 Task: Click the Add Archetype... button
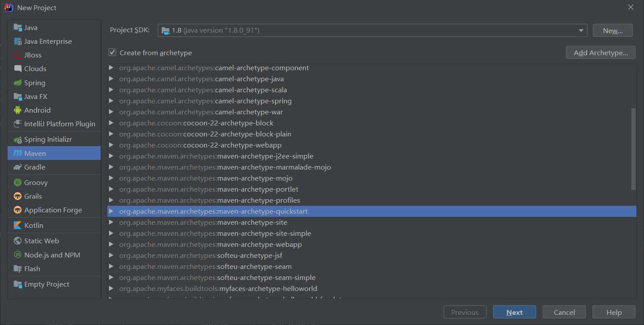point(601,53)
